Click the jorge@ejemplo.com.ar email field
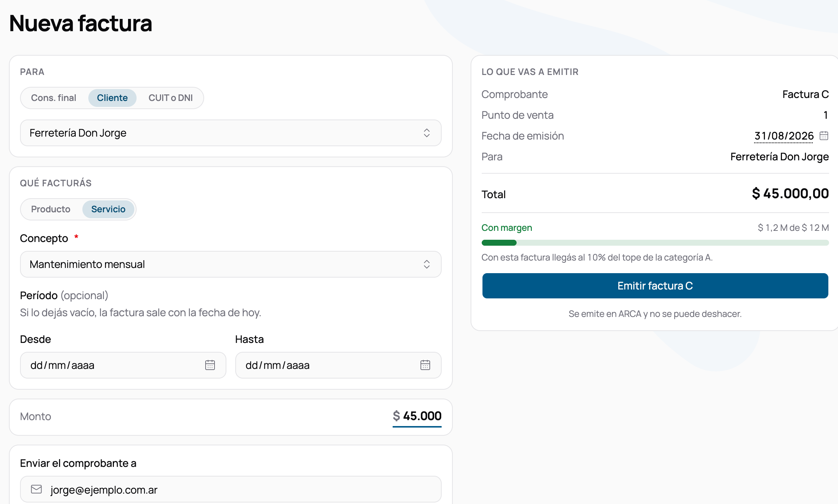Viewport: 838px width, 504px height. coord(230,489)
